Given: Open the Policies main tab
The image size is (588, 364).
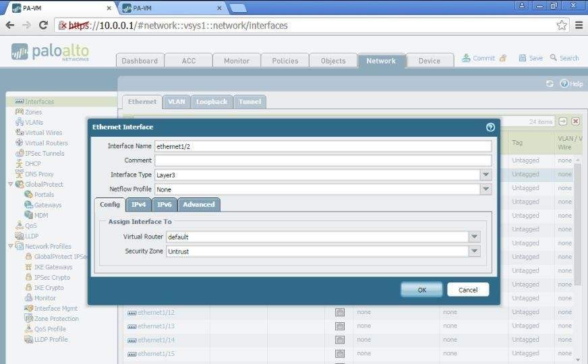Looking at the screenshot, I should tap(285, 61).
